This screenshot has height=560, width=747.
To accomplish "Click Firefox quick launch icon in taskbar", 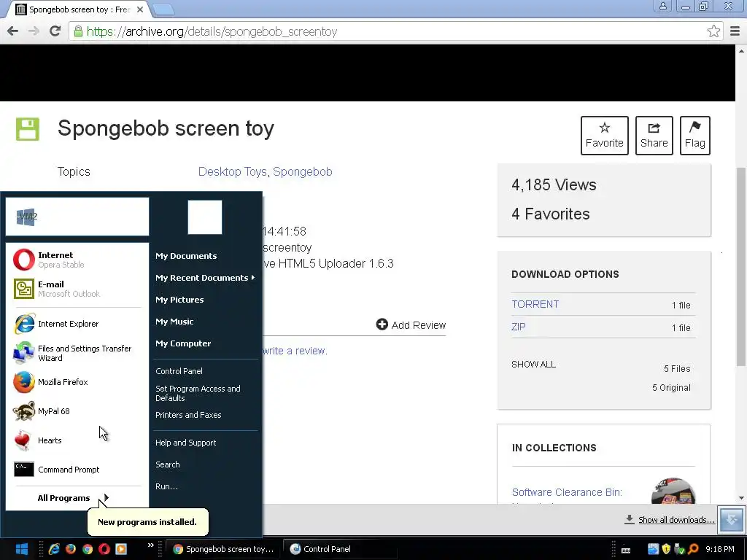I will point(71,549).
